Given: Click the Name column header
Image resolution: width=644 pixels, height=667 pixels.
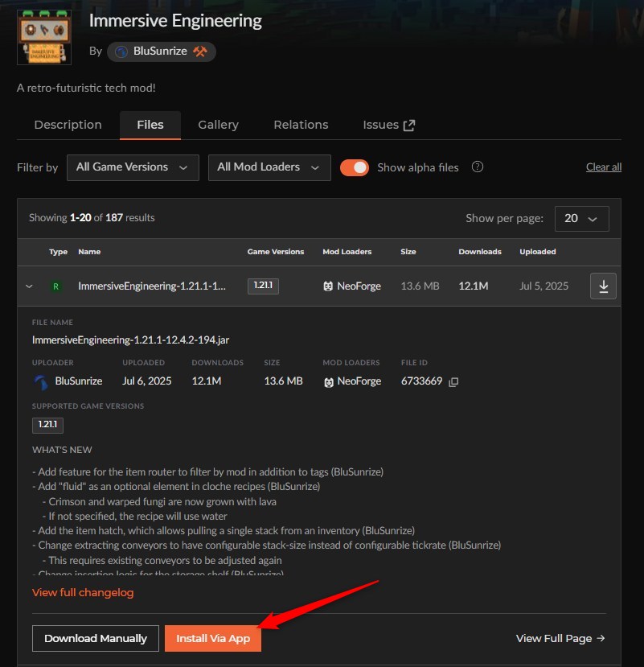Looking at the screenshot, I should pyautogui.click(x=89, y=252).
